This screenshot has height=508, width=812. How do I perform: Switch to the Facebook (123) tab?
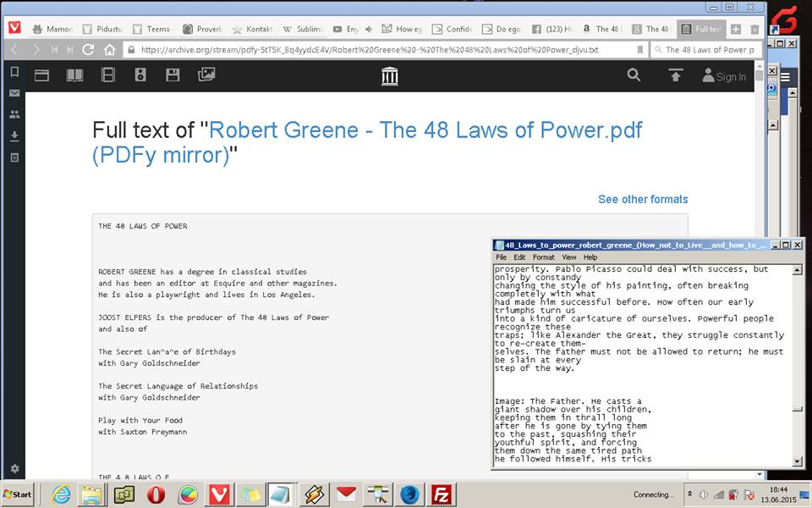point(552,29)
